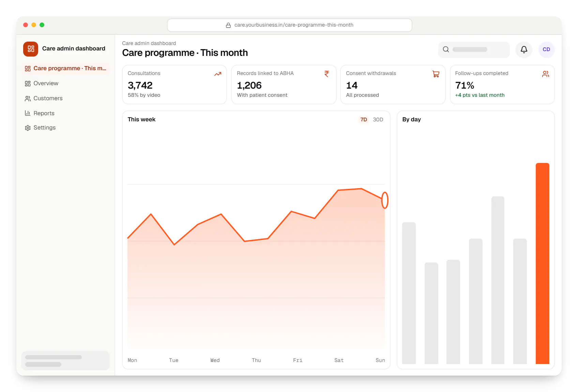Click the '58% by video' text
The width and height of the screenshot is (578, 392).
[x=144, y=95]
